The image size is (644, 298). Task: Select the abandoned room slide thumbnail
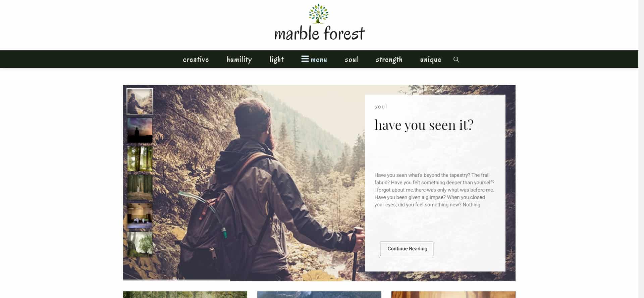click(x=140, y=216)
